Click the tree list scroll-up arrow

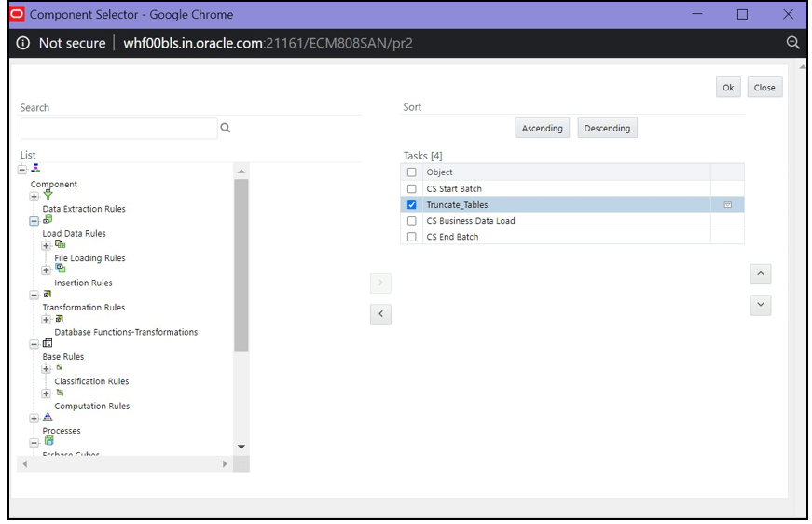241,172
